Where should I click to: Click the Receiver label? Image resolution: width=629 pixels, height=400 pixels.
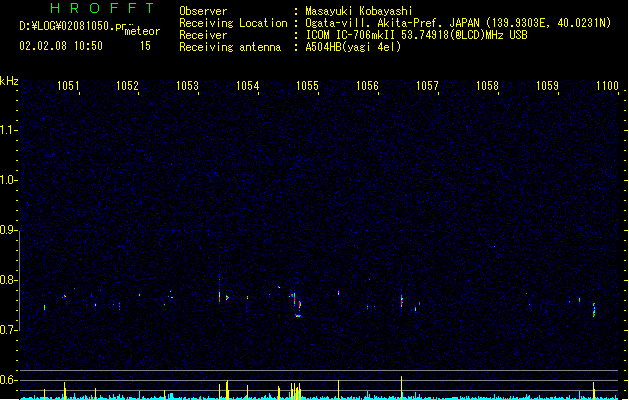pyautogui.click(x=203, y=35)
